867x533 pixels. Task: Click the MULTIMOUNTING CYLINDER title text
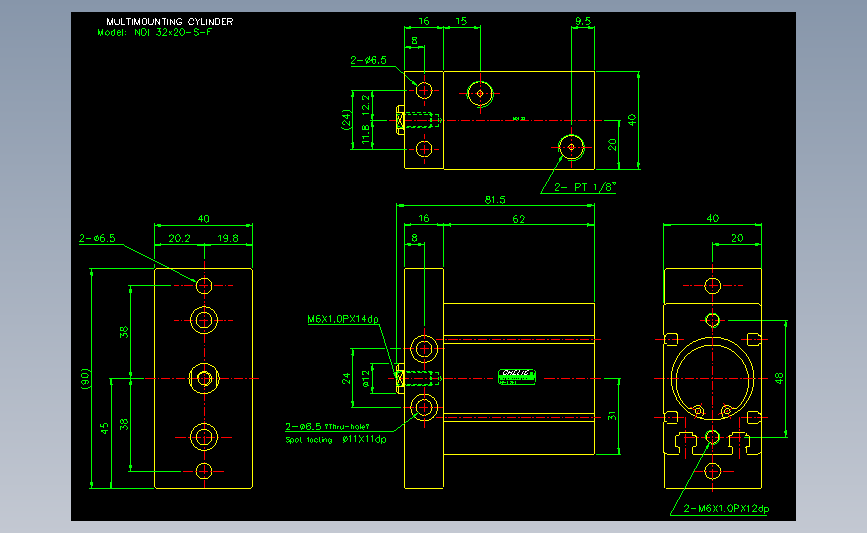click(170, 22)
